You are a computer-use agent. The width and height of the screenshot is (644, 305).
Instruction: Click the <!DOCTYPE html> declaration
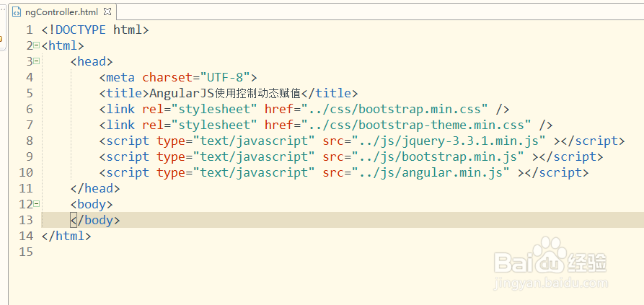(x=95, y=30)
